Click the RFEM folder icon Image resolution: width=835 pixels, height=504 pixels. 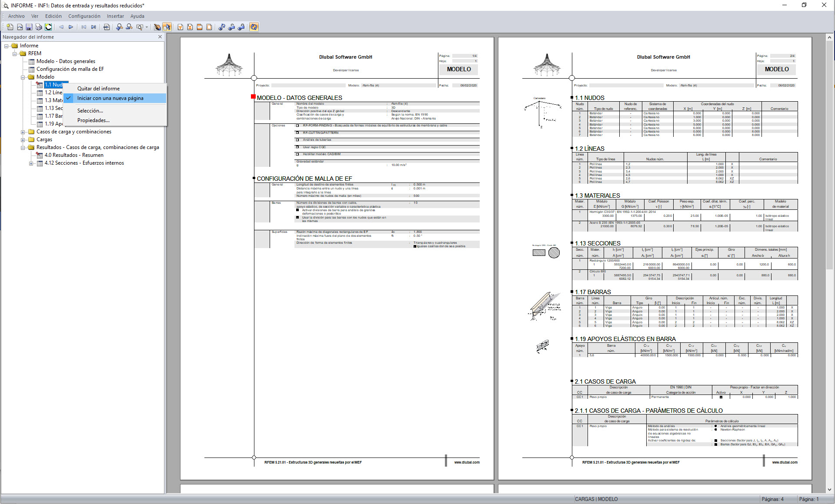[x=23, y=53]
